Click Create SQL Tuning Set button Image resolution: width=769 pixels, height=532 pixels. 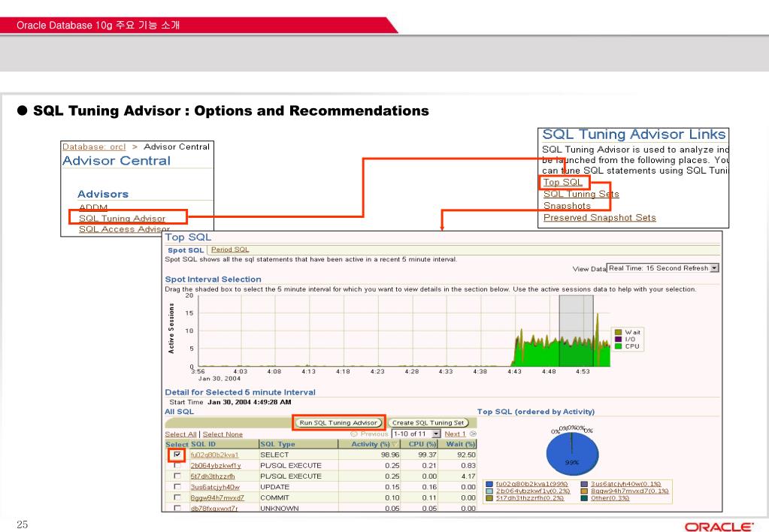coord(428,422)
